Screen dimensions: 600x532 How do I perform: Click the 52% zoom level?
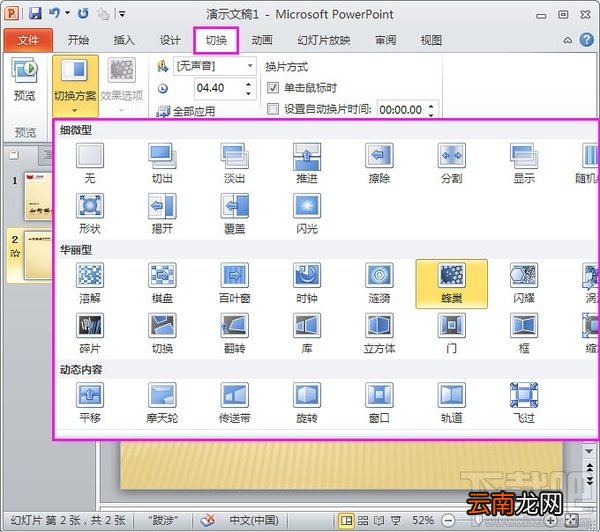point(422,521)
